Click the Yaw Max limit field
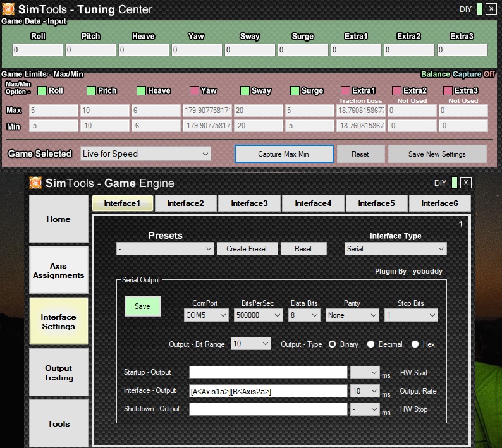Image resolution: width=502 pixels, height=448 pixels. (207, 111)
